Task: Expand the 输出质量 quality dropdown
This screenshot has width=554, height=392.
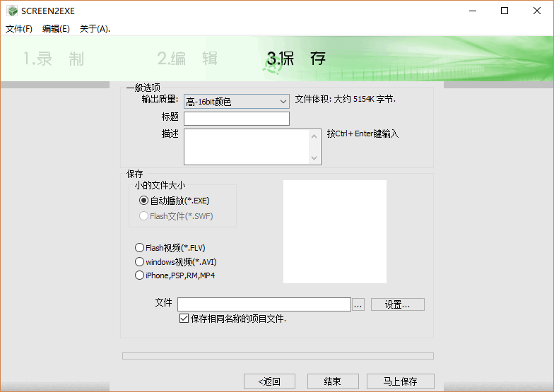Action: [x=236, y=102]
